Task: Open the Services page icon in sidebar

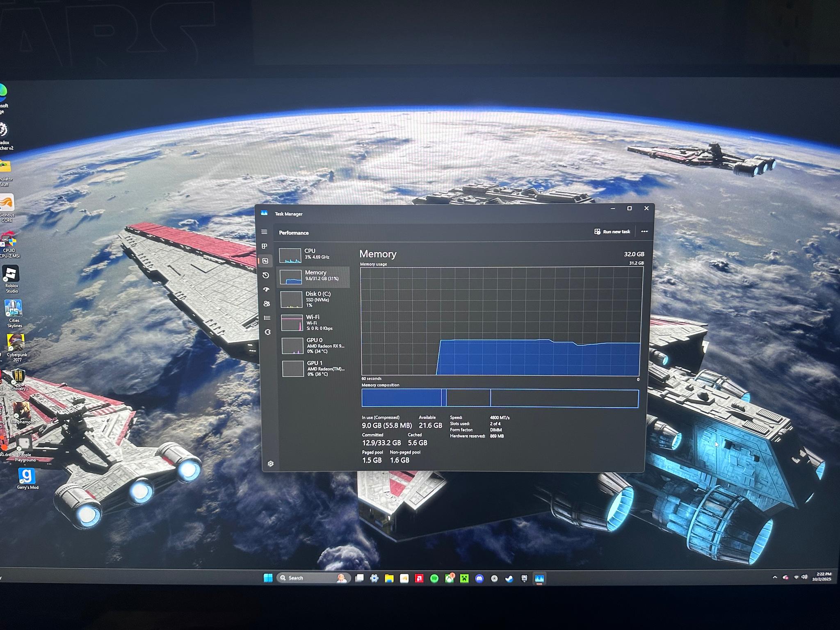Action: [x=267, y=332]
